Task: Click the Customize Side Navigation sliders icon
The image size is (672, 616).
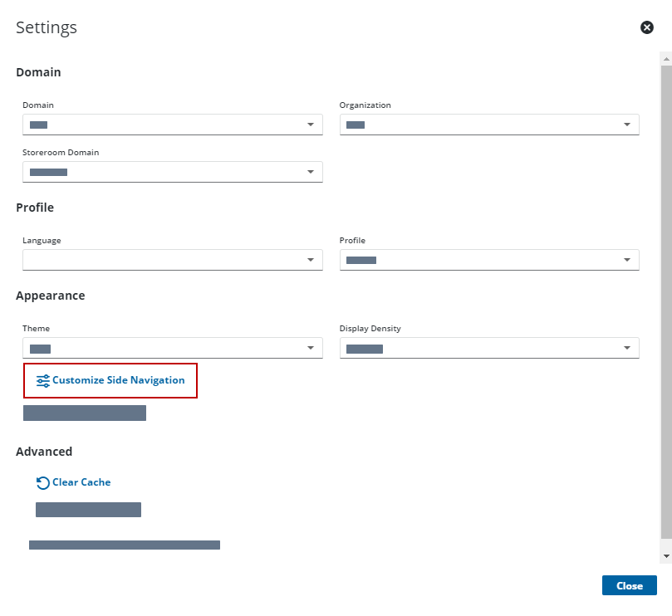Action: [43, 381]
